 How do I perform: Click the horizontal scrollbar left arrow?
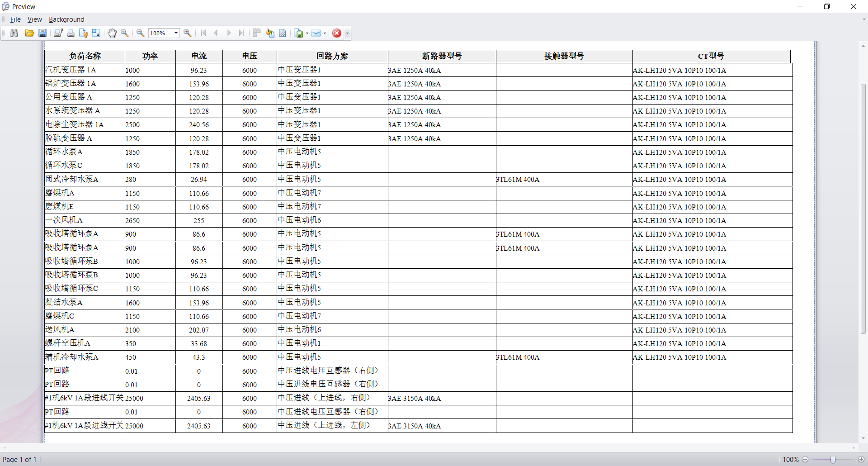coord(5,447)
